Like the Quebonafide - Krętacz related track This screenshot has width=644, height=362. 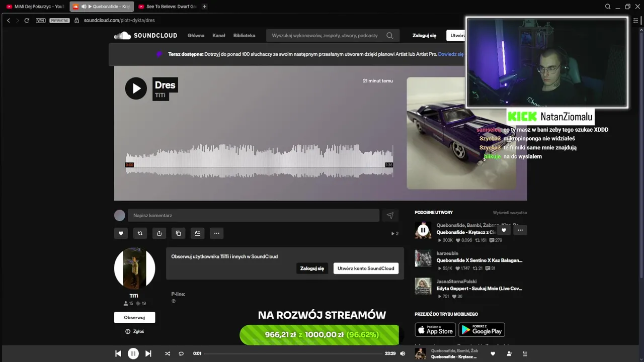point(504,230)
